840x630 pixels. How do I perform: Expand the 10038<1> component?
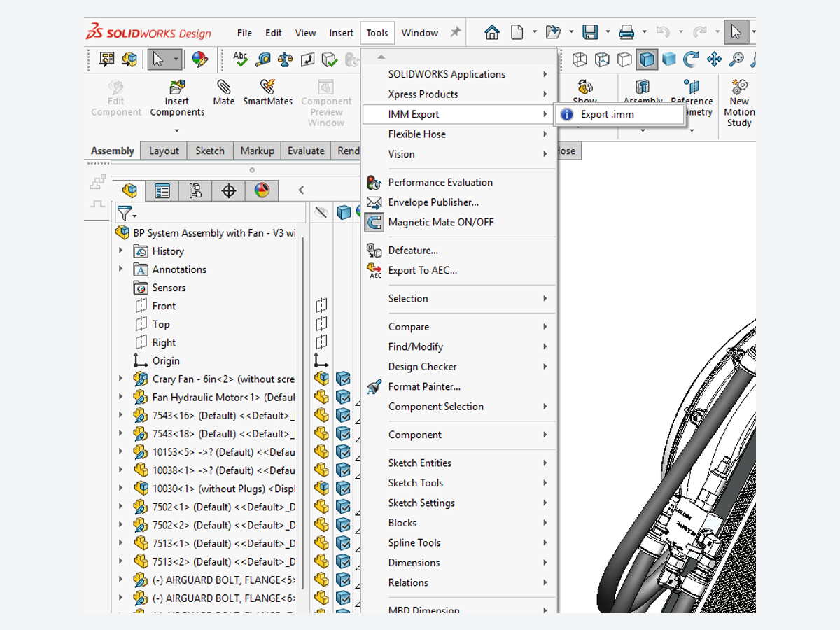click(120, 470)
